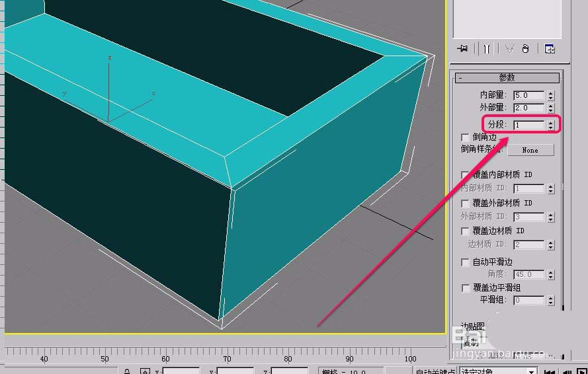Image resolution: width=588 pixels, height=374 pixels.
Task: Click 内部材质 ID spinner arrows
Action: pyautogui.click(x=550, y=188)
